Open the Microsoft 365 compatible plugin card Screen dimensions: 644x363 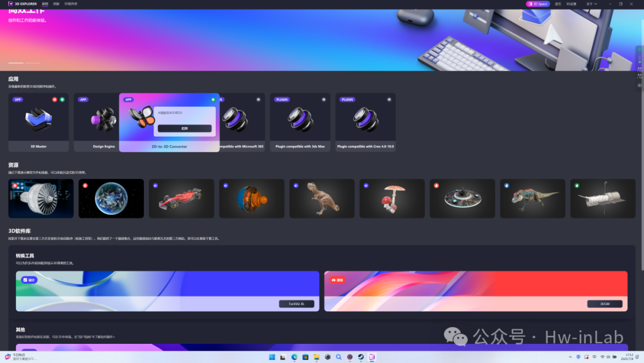pos(242,122)
